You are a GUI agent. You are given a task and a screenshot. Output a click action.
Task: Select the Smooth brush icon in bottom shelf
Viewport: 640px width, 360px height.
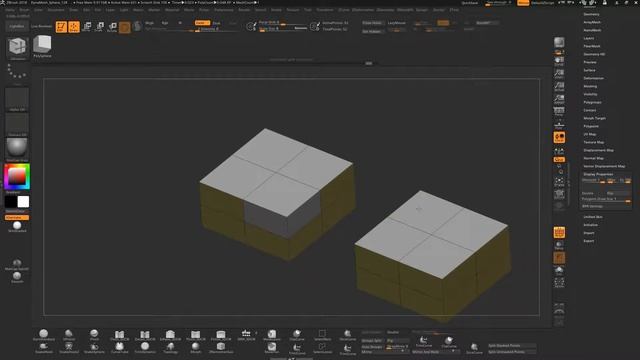pos(196,347)
